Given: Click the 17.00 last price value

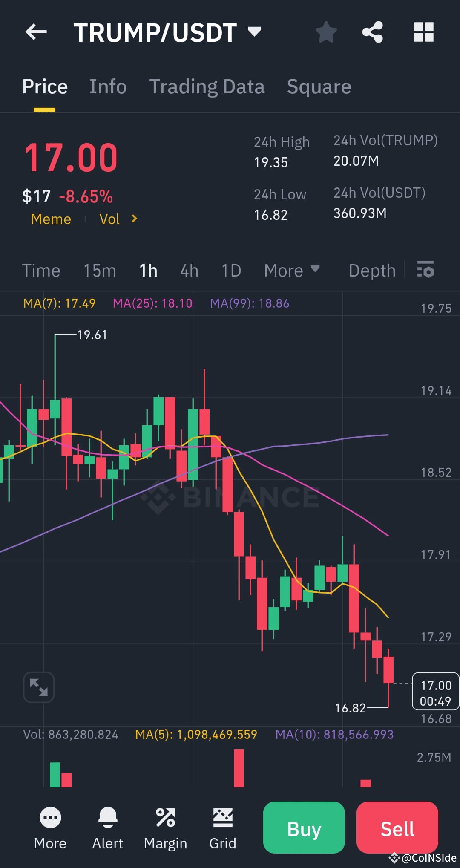Looking at the screenshot, I should pyautogui.click(x=71, y=158).
